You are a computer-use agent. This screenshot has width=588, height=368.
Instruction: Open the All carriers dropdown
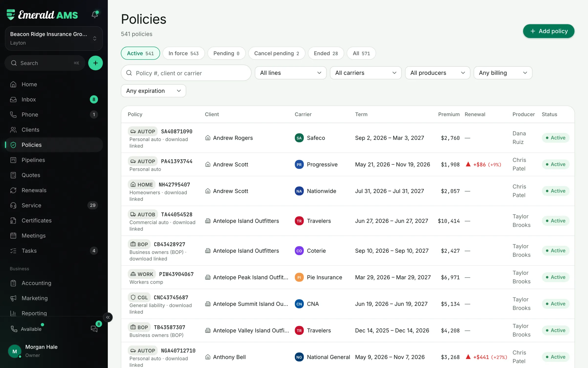point(366,73)
